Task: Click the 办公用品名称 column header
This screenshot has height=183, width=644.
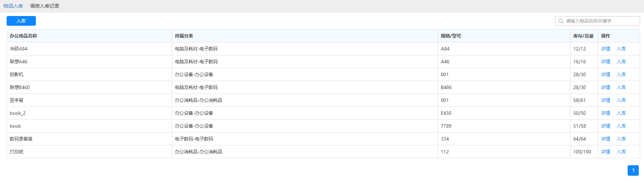Action: (23, 36)
